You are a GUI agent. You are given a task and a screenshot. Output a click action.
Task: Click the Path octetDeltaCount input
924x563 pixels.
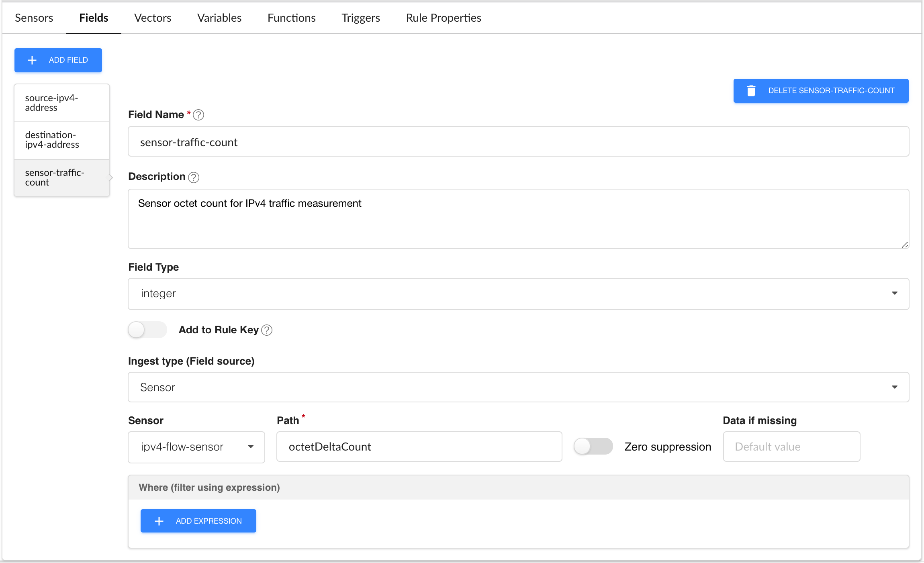tap(419, 447)
